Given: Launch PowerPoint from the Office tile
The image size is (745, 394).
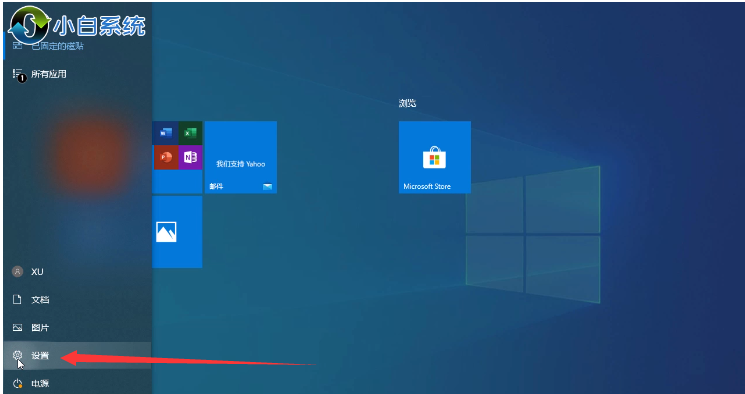Looking at the screenshot, I should [165, 157].
